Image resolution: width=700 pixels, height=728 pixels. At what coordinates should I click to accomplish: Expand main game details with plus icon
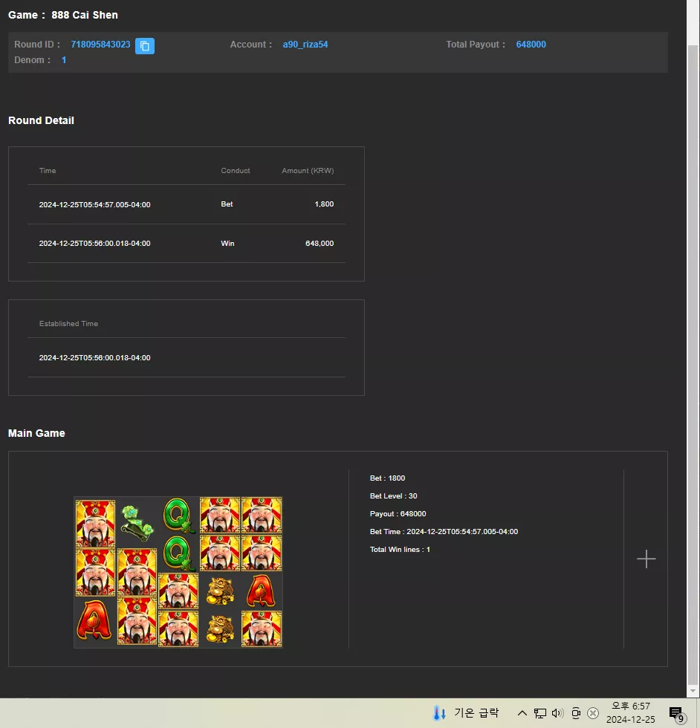pos(646,559)
